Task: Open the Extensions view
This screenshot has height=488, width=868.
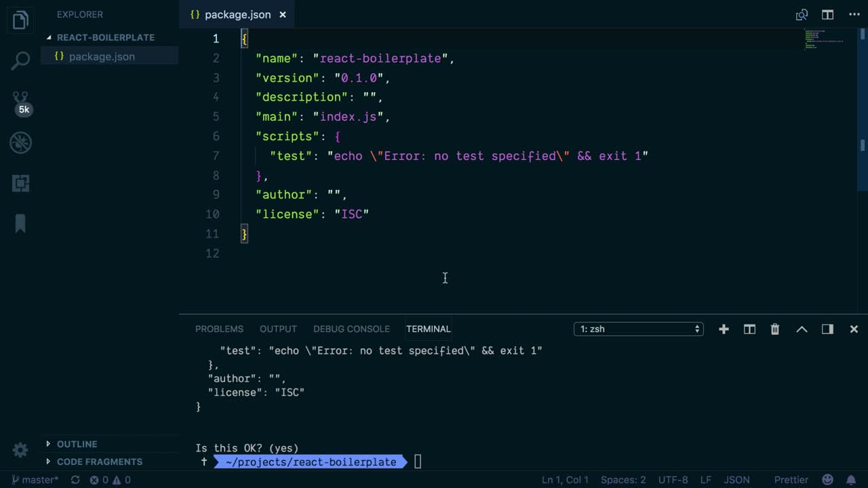Action: [x=20, y=183]
